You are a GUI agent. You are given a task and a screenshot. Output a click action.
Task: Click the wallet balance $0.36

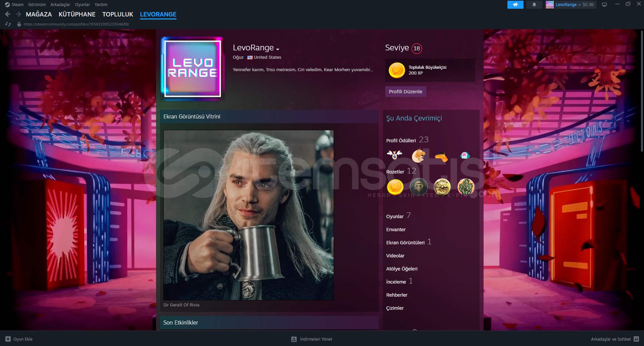click(x=588, y=5)
